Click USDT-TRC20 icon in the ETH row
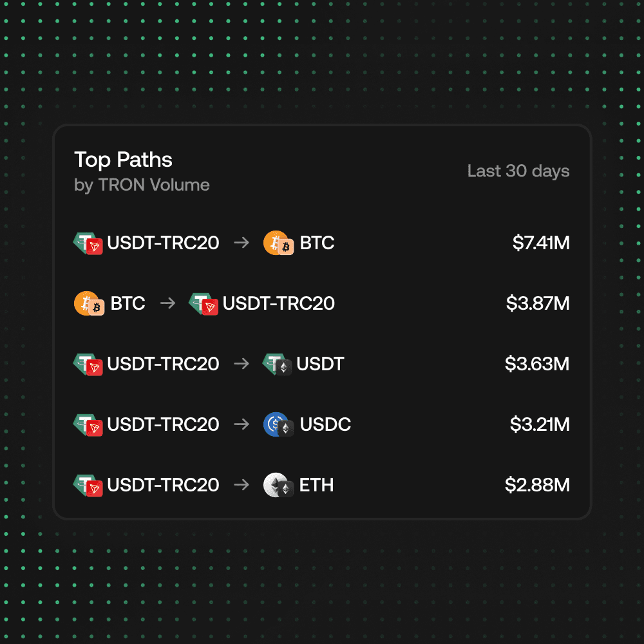644x644 pixels. point(88,486)
